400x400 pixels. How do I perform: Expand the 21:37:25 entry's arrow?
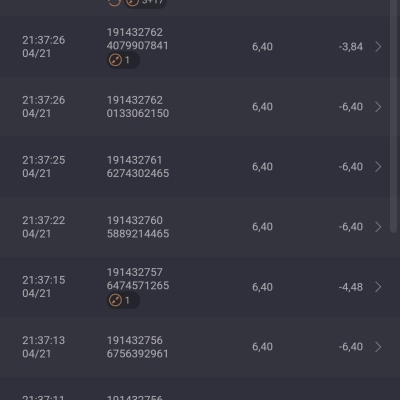[x=378, y=167]
